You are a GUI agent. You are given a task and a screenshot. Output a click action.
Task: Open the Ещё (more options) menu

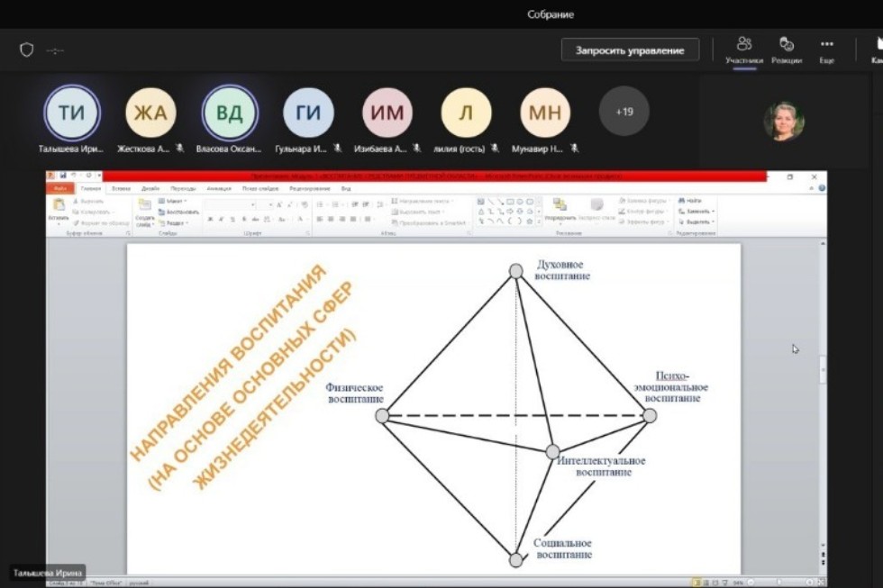[x=826, y=49]
